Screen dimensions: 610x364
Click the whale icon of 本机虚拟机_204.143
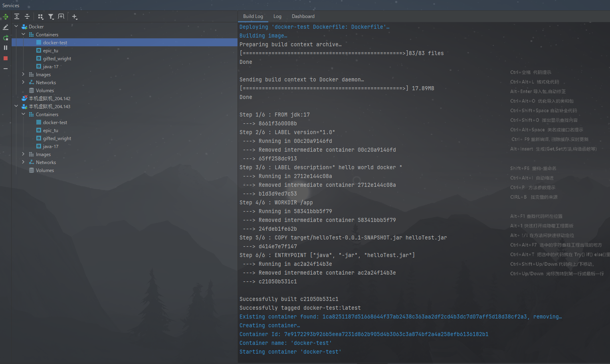[x=24, y=106]
